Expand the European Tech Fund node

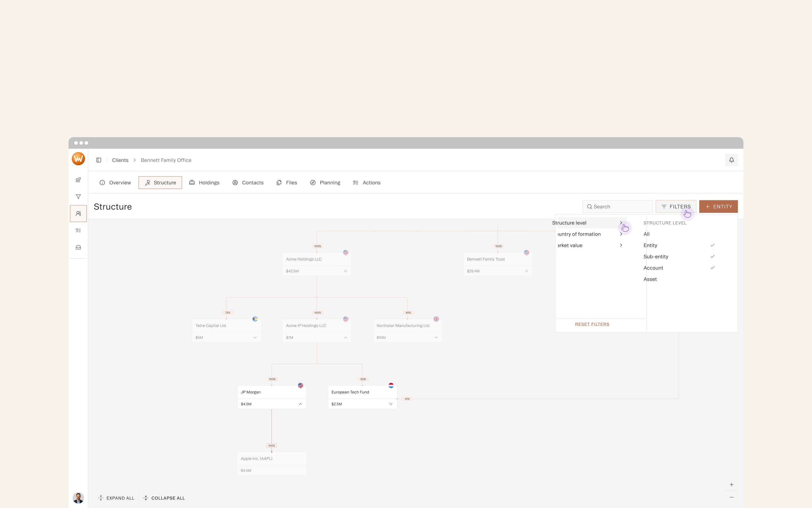coord(391,404)
